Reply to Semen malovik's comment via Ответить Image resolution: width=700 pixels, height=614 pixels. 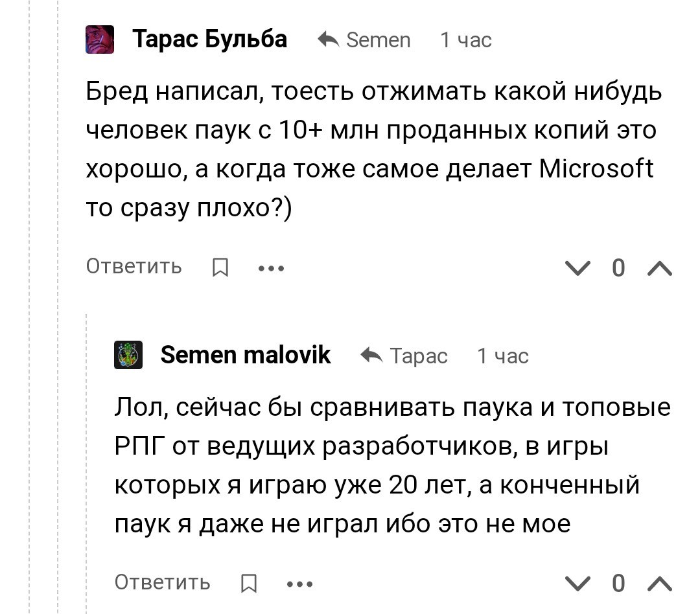click(163, 582)
